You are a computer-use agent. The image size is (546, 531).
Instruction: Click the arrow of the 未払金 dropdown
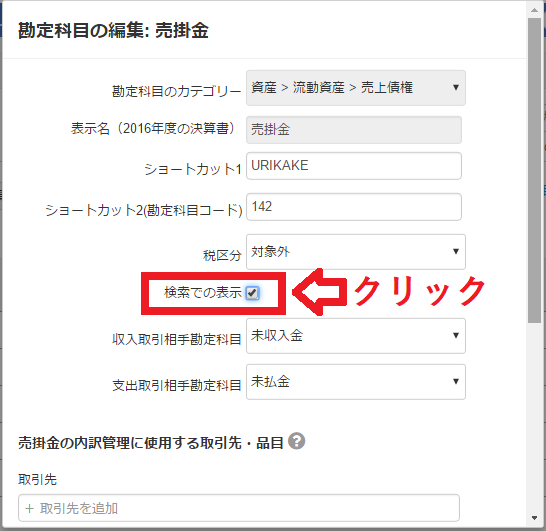point(455,381)
